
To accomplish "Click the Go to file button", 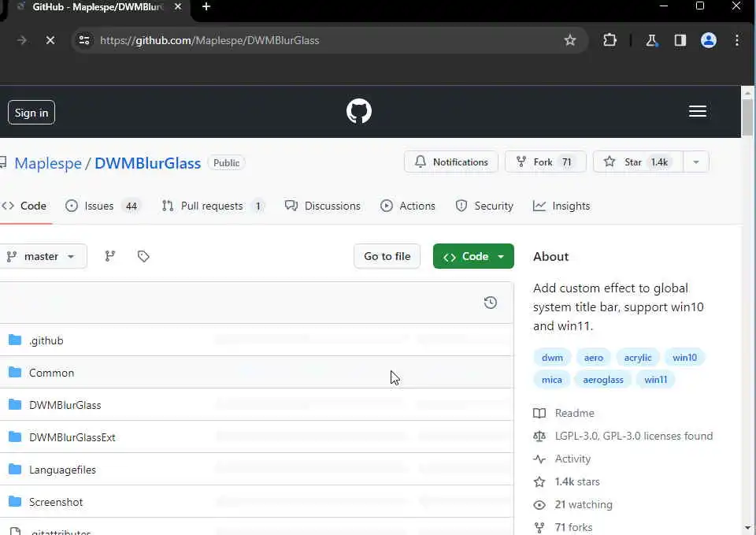I will coord(387,256).
